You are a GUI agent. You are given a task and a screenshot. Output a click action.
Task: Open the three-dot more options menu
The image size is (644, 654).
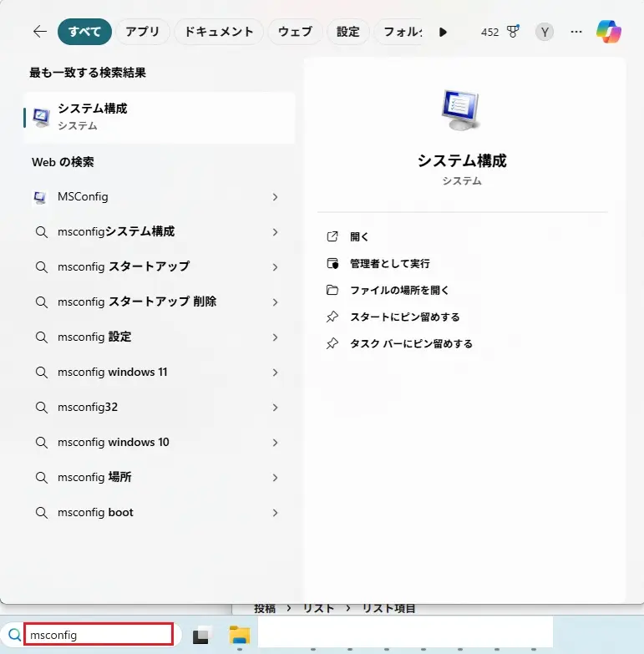(x=576, y=32)
